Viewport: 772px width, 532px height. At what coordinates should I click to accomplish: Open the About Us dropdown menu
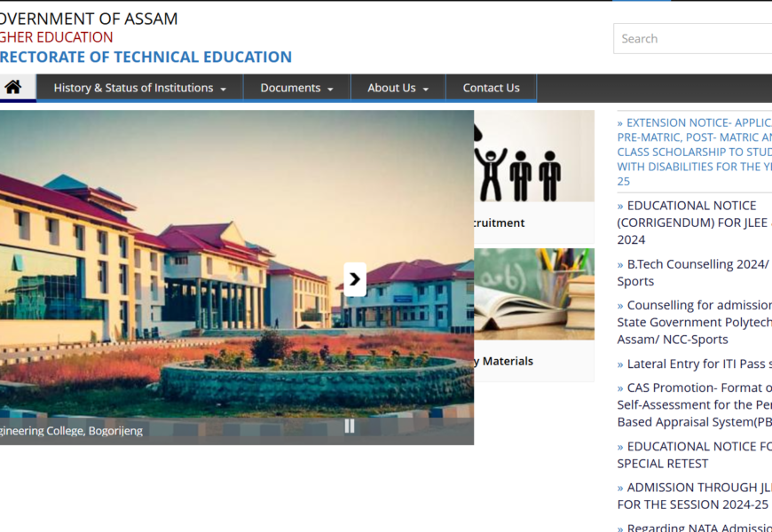point(398,88)
